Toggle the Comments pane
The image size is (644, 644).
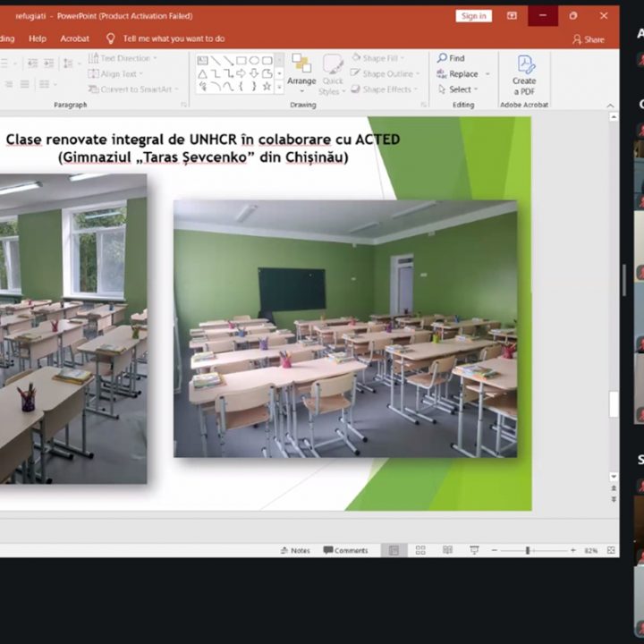click(345, 550)
